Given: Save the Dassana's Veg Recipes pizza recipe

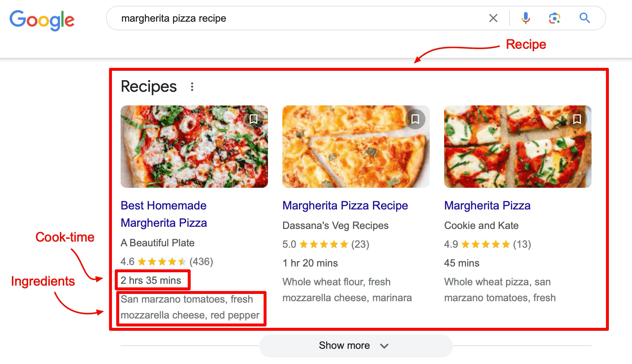Looking at the screenshot, I should pos(415,119).
